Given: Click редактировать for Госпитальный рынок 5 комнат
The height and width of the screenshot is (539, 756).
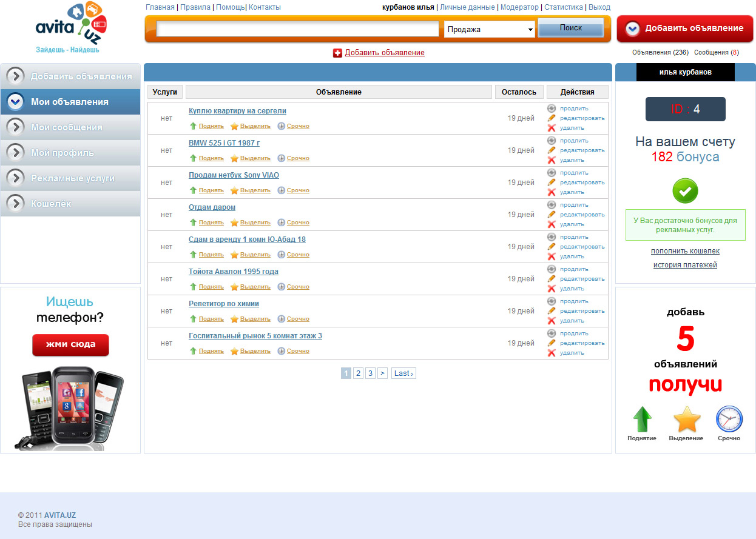Looking at the screenshot, I should click(x=582, y=343).
